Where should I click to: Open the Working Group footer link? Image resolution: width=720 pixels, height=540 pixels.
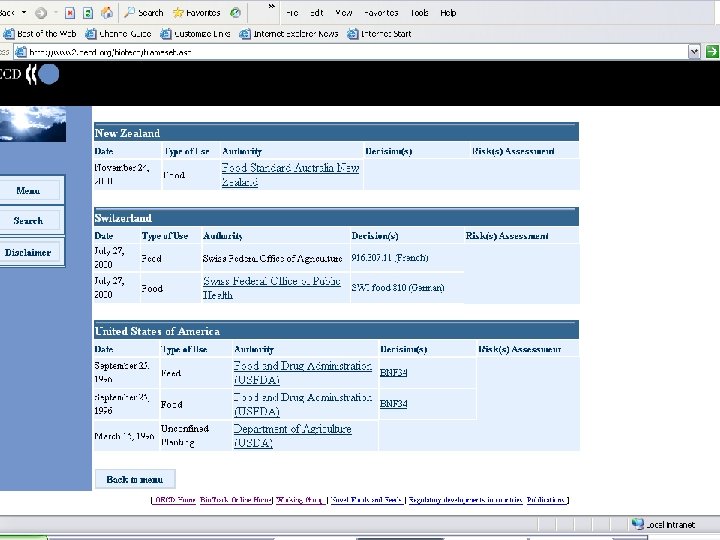point(299,500)
